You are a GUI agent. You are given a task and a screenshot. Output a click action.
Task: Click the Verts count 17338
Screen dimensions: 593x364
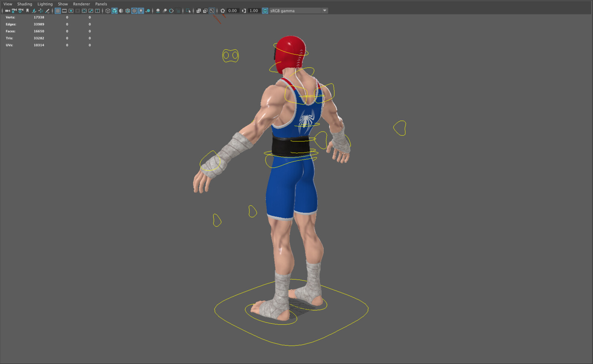pyautogui.click(x=39, y=17)
